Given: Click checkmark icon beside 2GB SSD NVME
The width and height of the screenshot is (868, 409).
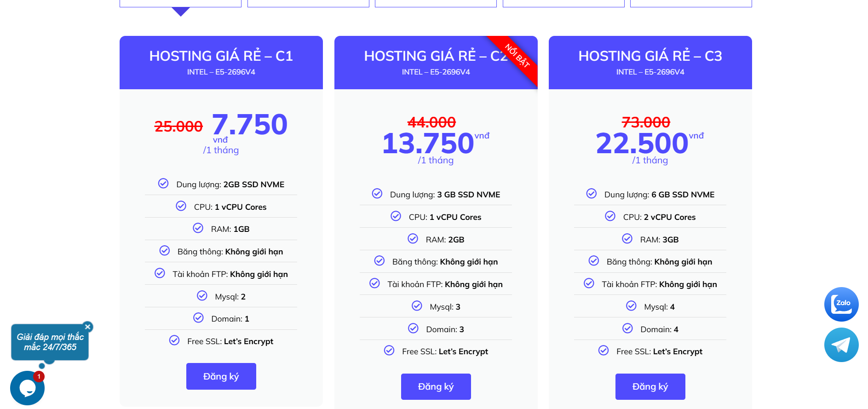Looking at the screenshot, I should pos(163,184).
